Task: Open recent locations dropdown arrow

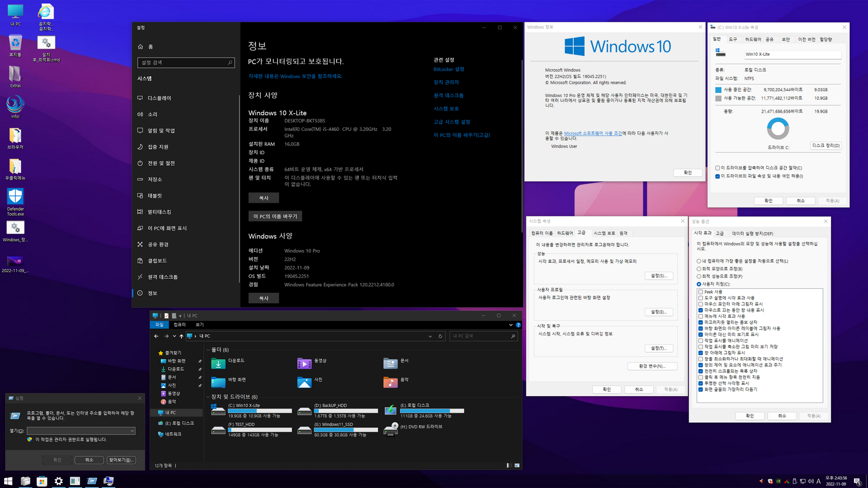Action: (x=174, y=336)
